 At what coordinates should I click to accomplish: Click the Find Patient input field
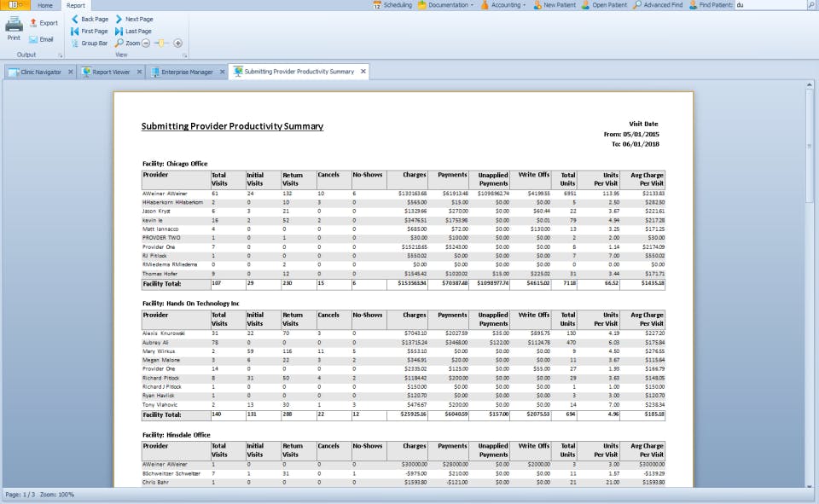point(772,5)
